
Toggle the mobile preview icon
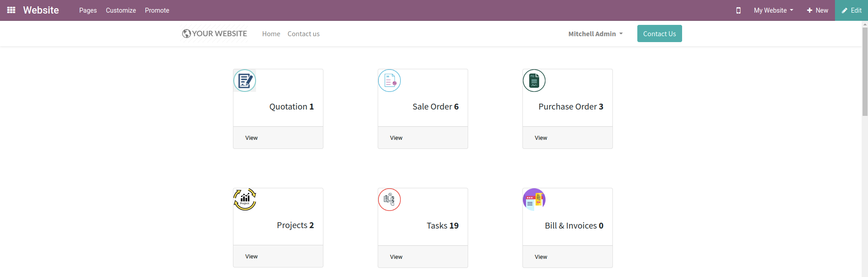click(738, 10)
